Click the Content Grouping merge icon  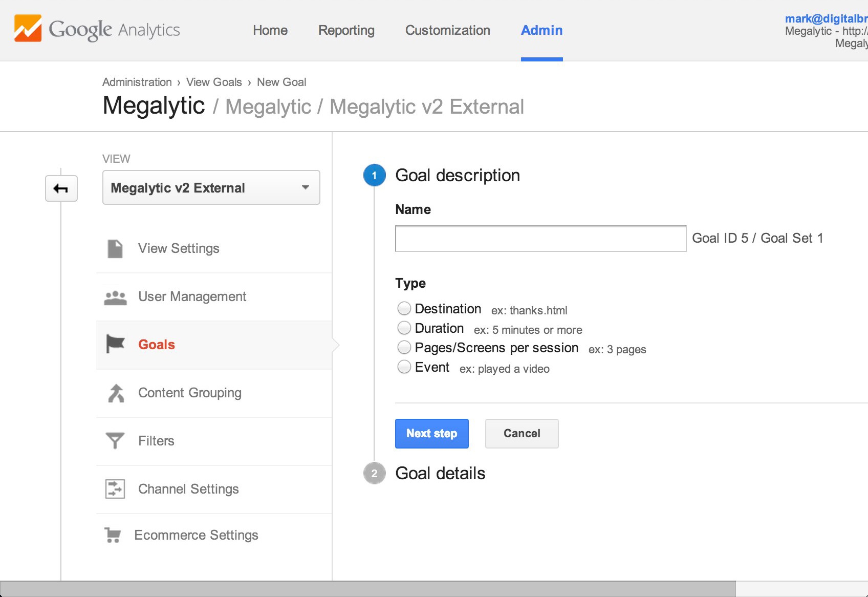tap(116, 393)
